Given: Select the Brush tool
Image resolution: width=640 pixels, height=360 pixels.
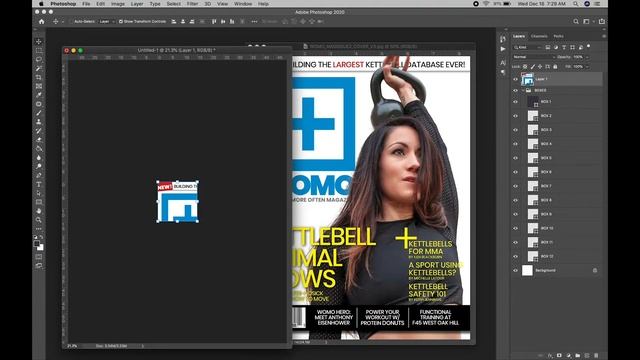Looking at the screenshot, I should tap(39, 113).
